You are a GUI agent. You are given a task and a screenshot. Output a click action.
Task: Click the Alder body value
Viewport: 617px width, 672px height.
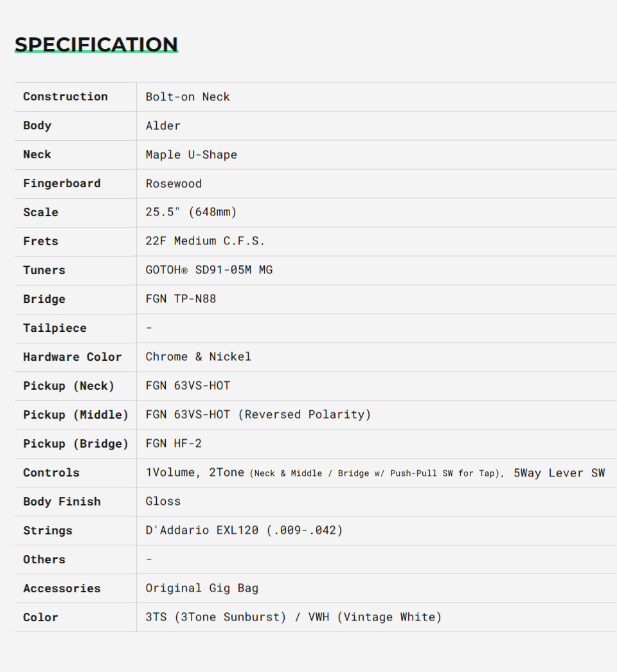point(163,125)
